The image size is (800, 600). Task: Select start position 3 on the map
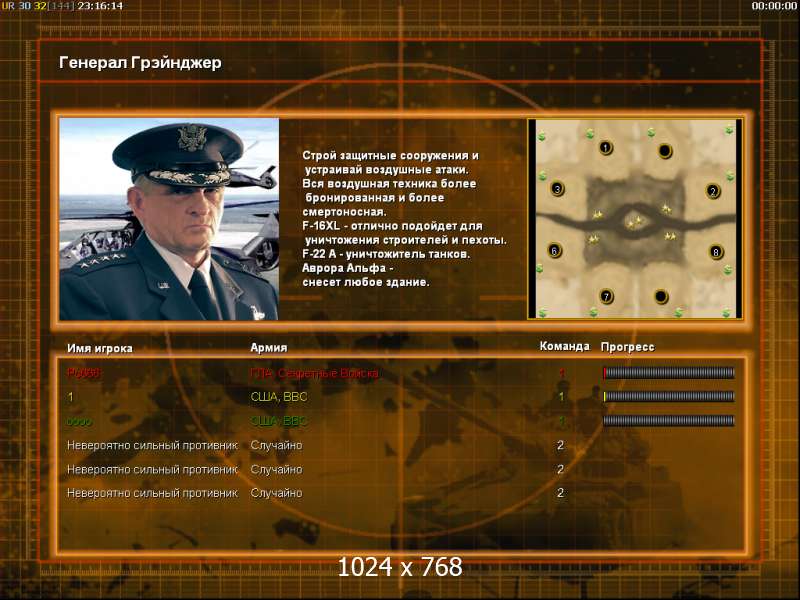tap(557, 189)
